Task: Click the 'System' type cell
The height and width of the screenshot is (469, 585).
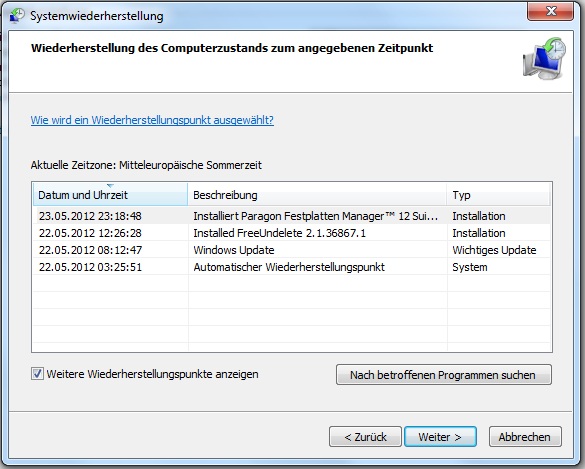Action: tap(470, 267)
